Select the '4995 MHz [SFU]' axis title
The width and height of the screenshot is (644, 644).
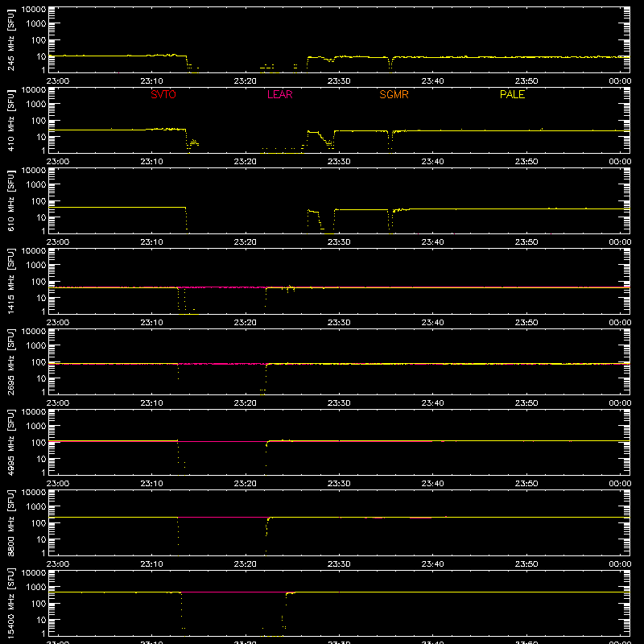(10, 442)
